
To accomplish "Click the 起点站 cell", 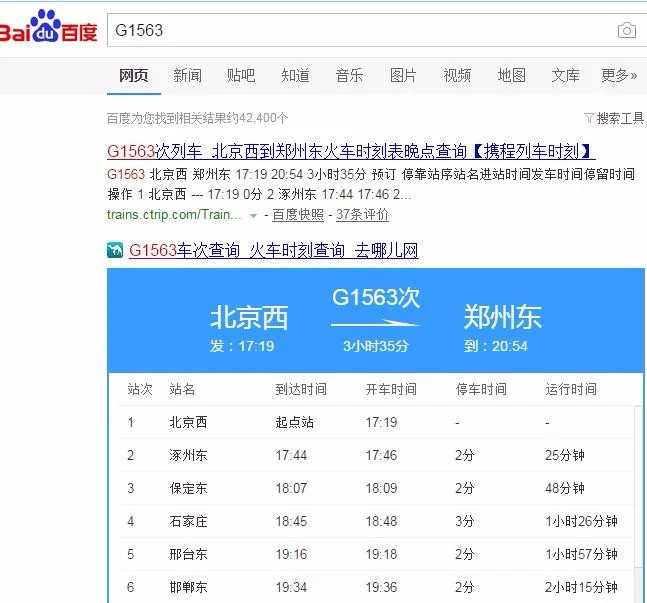I will tap(295, 422).
